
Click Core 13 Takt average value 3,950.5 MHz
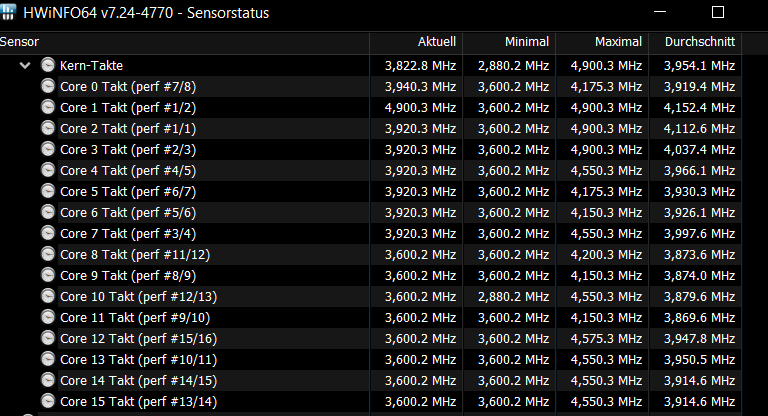[x=699, y=360]
